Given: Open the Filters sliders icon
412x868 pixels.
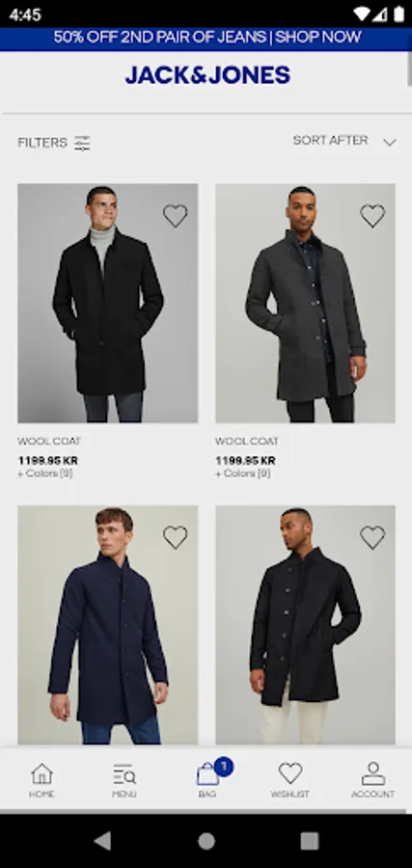Looking at the screenshot, I should pos(82,143).
